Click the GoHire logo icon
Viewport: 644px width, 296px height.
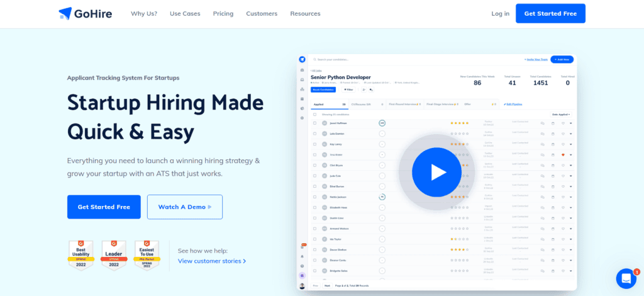coord(65,13)
